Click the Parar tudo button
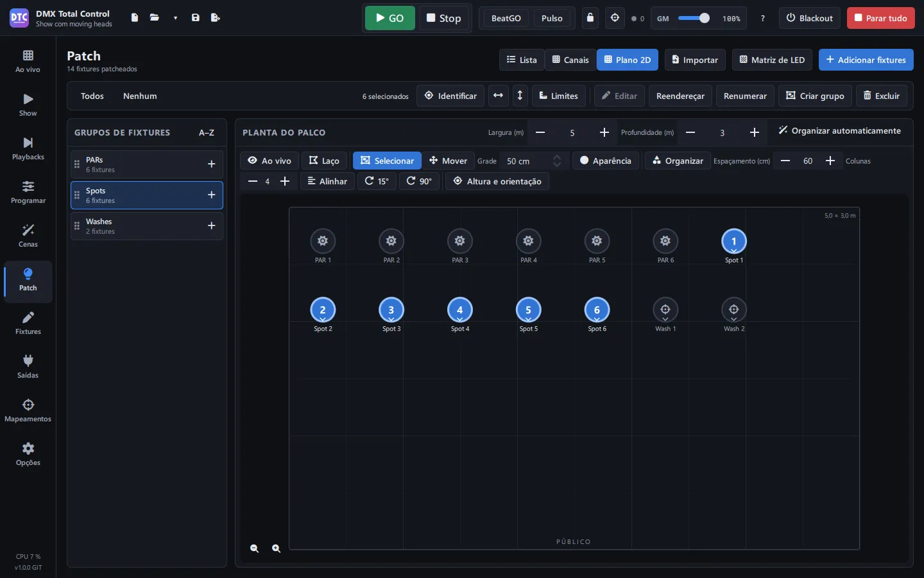 tap(881, 18)
